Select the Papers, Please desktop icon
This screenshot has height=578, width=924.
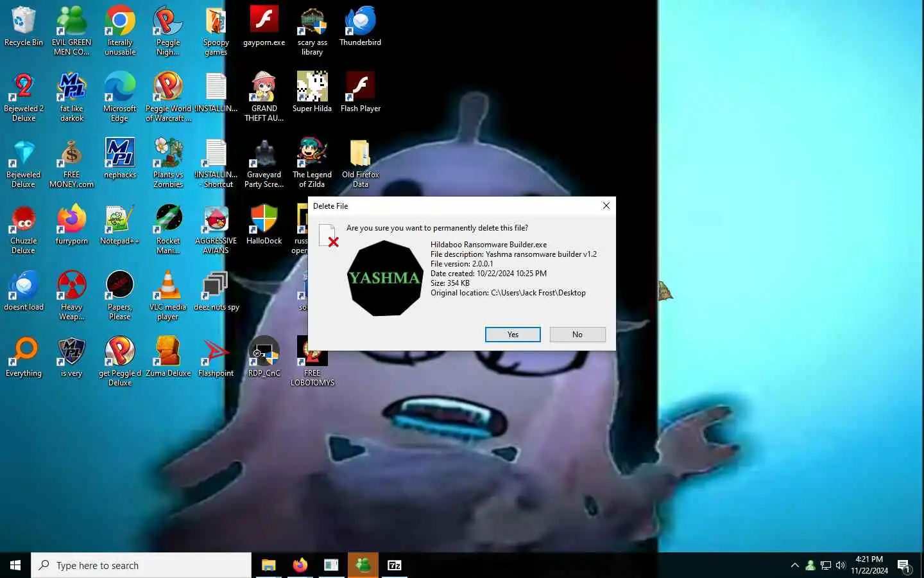coord(120,295)
